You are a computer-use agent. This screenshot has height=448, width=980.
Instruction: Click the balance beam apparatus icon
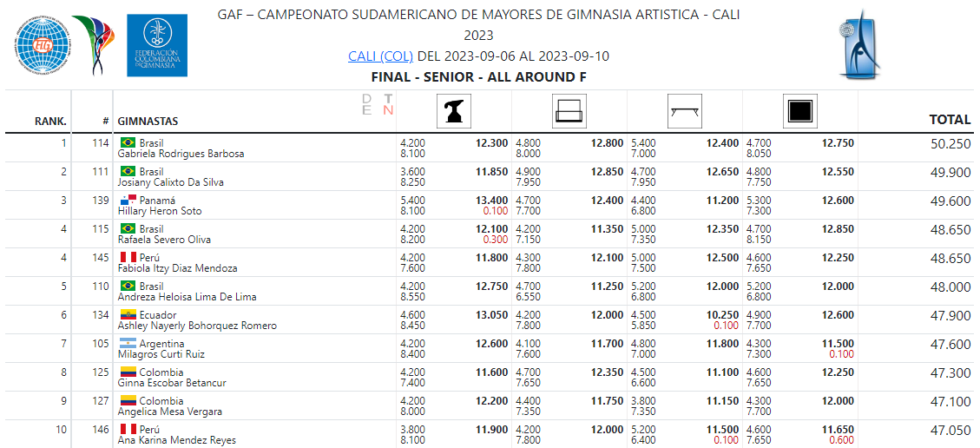[x=685, y=111]
